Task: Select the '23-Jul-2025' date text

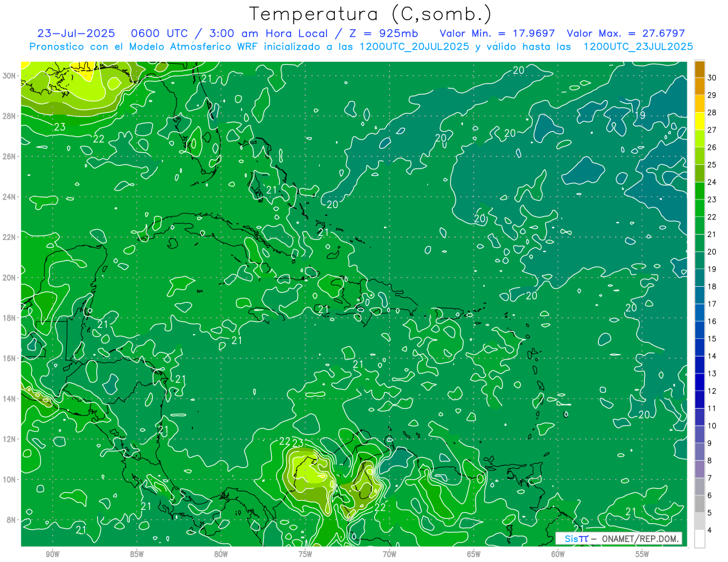Action: click(75, 33)
